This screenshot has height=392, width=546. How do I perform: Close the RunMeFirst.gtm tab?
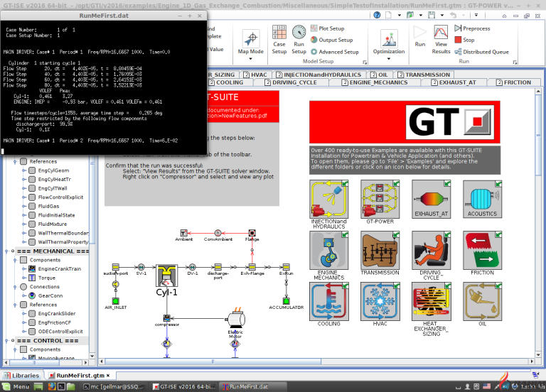click(x=108, y=376)
